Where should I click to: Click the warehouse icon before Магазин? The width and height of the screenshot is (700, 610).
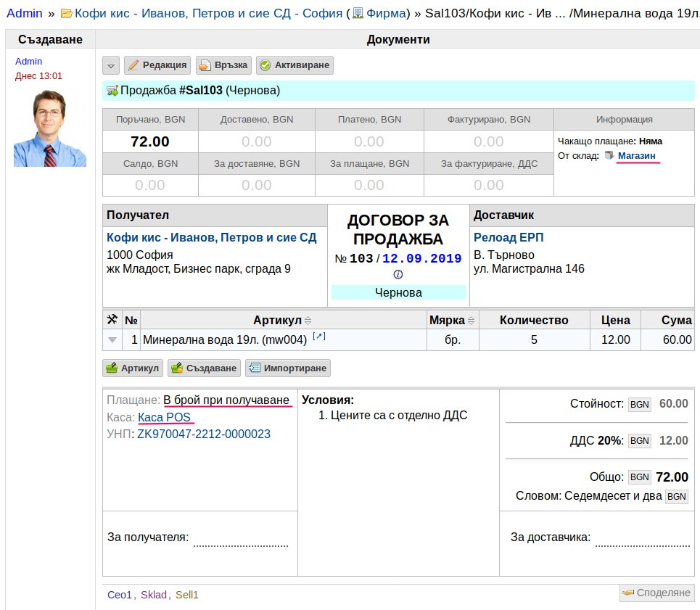tap(609, 155)
